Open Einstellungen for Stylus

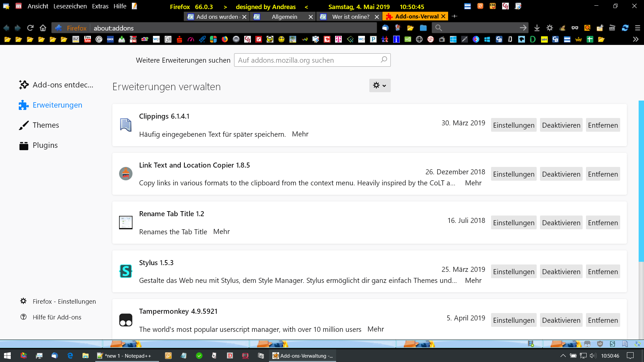pyautogui.click(x=514, y=271)
